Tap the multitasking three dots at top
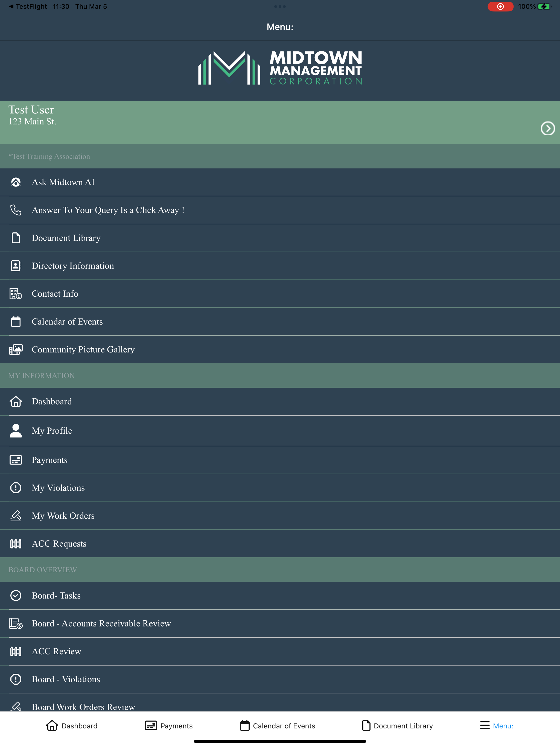The height and width of the screenshot is (747, 560). (280, 6)
